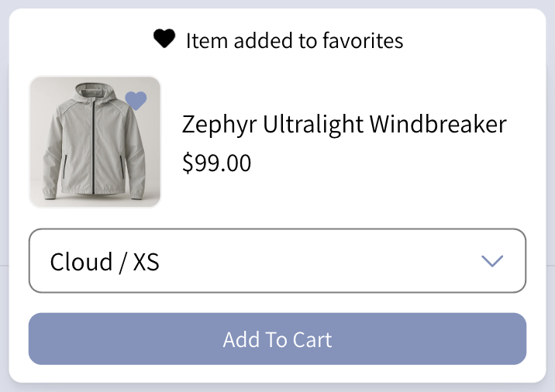Click the black heart notification icon
Screen dimensions: 555x392
click(164, 39)
